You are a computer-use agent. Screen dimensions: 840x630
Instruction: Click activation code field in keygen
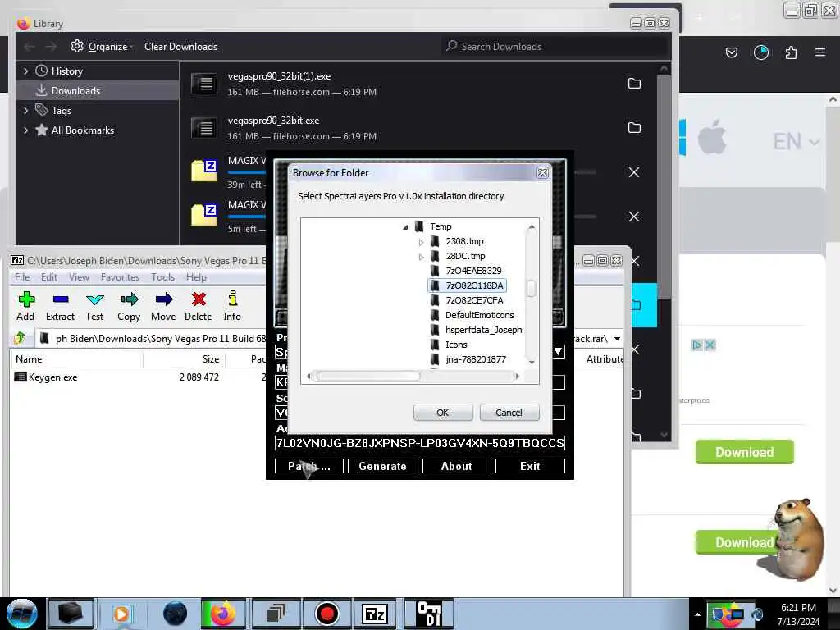tap(419, 443)
